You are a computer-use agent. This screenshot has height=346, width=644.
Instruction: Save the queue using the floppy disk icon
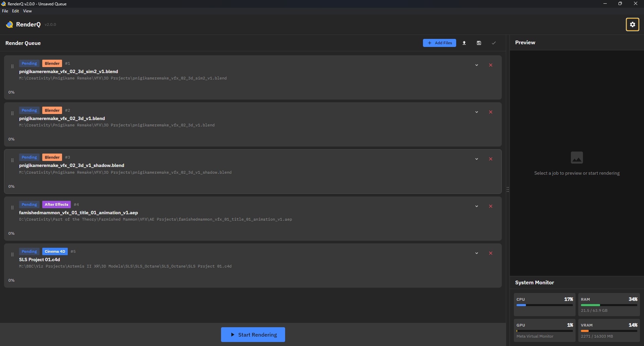479,43
